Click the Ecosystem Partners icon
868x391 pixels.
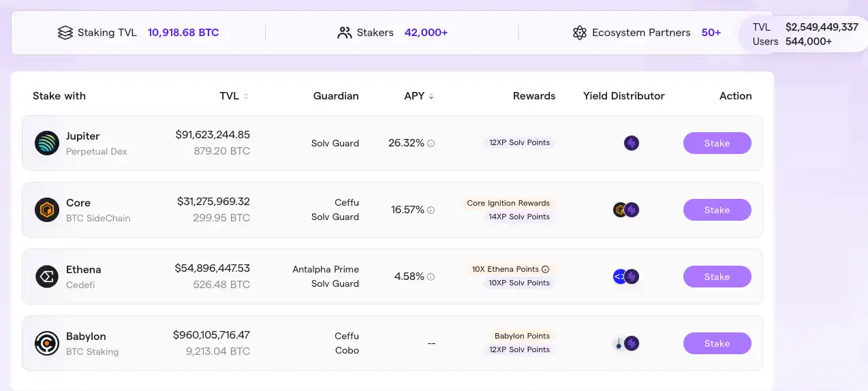580,33
